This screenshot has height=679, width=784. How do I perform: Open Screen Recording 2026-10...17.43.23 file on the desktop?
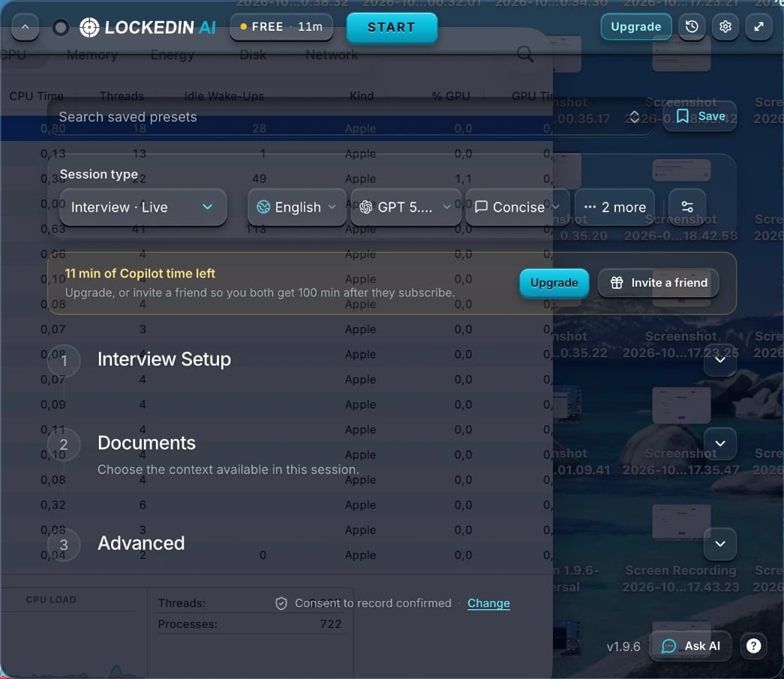point(681,522)
